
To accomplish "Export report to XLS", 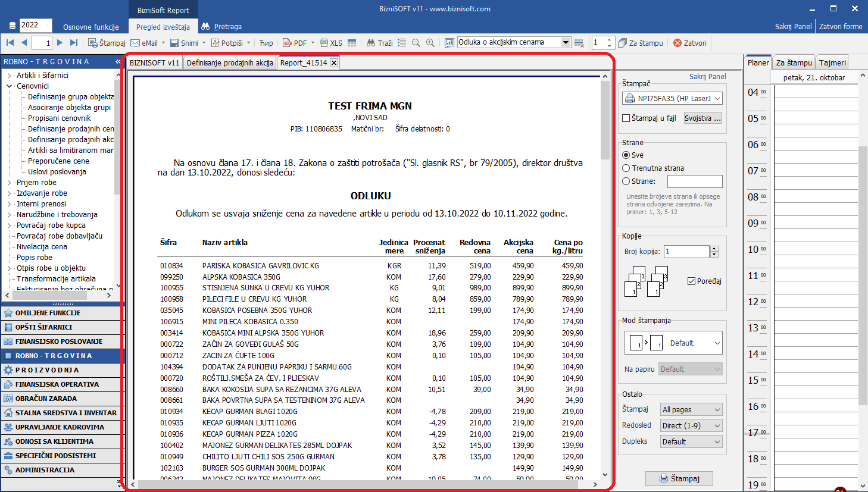I will point(331,43).
